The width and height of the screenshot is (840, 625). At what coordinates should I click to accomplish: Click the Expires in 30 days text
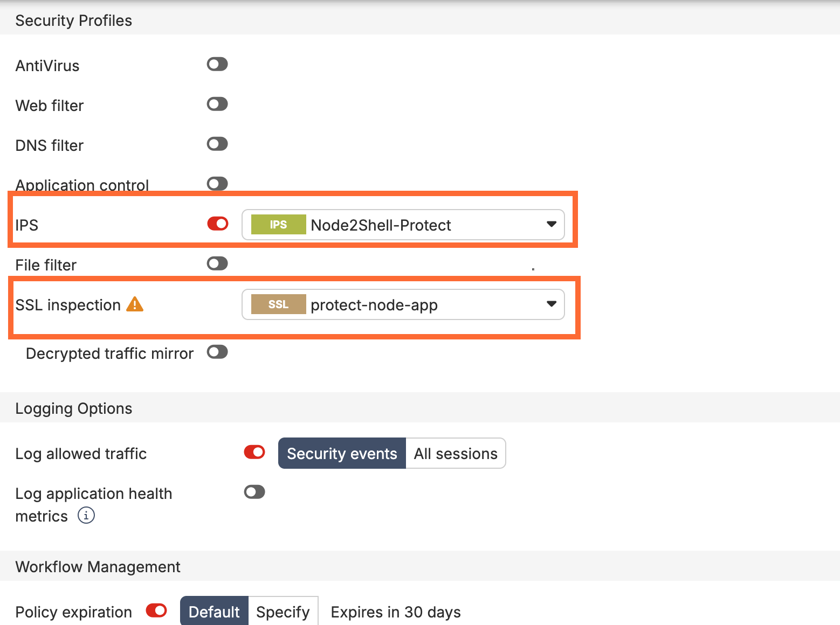click(396, 612)
